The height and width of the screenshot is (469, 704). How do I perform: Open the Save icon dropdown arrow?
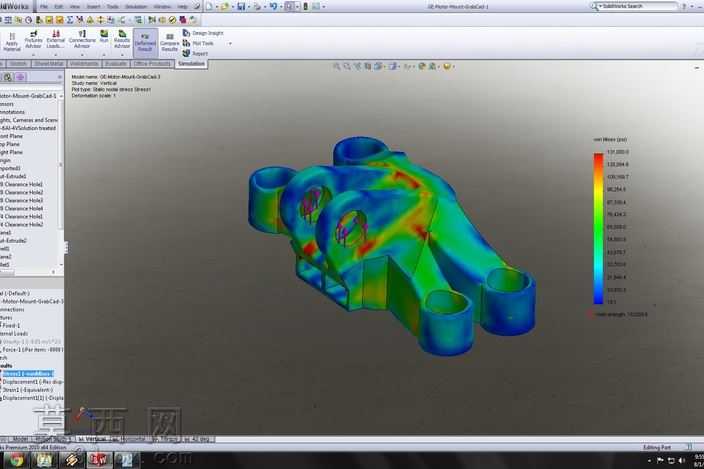pyautogui.click(x=248, y=7)
